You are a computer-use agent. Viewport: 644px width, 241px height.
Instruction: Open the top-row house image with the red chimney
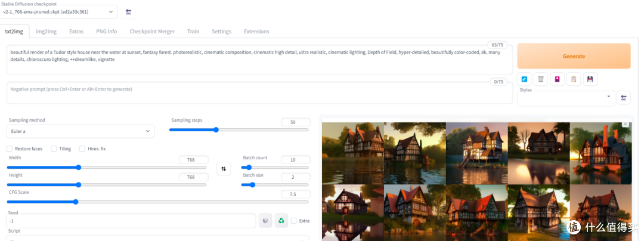[x=600, y=153]
